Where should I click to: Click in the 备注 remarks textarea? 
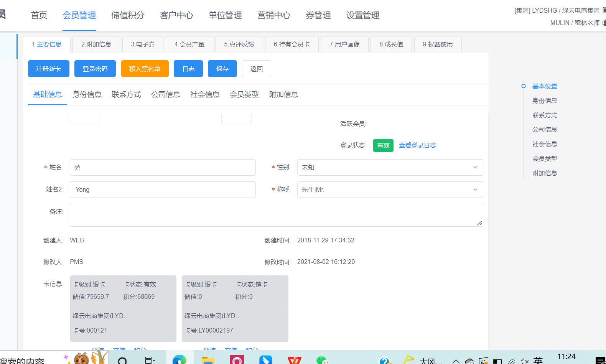tap(276, 215)
